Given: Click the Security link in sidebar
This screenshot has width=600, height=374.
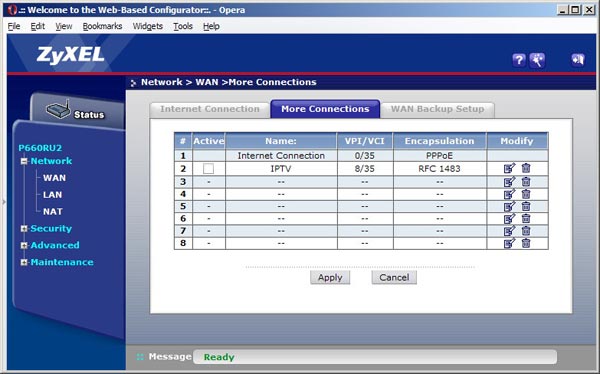Looking at the screenshot, I should tap(51, 229).
